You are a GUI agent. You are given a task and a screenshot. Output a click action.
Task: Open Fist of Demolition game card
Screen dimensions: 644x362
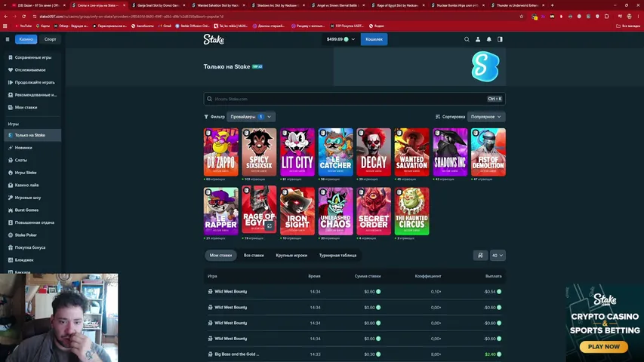tap(488, 152)
